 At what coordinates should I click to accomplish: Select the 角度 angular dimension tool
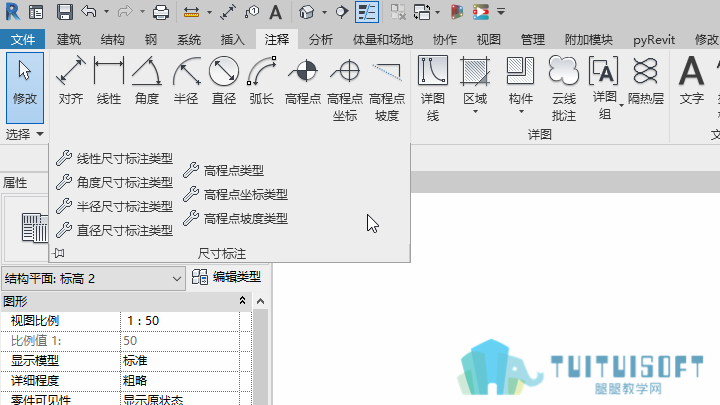point(147,81)
